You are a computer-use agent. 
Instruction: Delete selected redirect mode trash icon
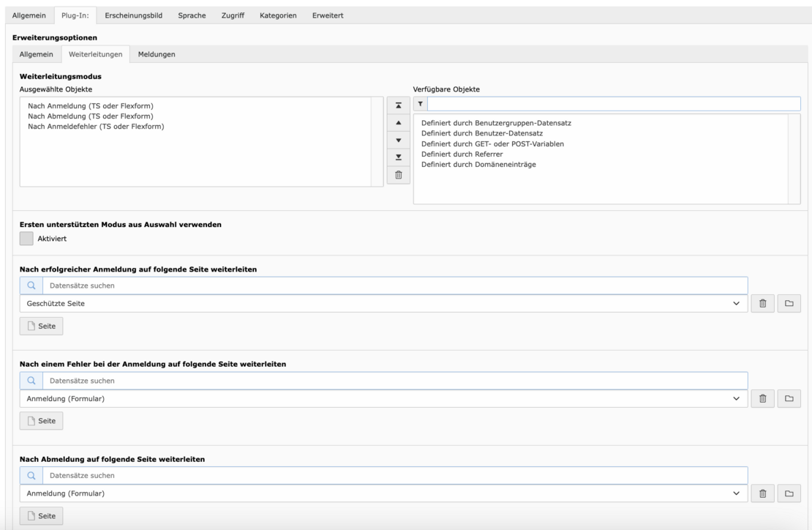pyautogui.click(x=398, y=175)
